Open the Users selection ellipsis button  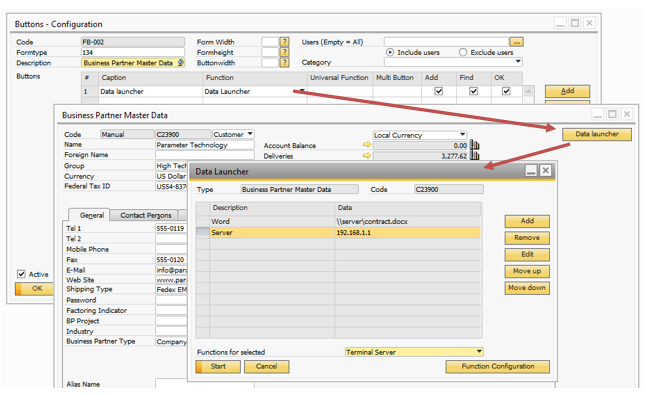click(516, 42)
